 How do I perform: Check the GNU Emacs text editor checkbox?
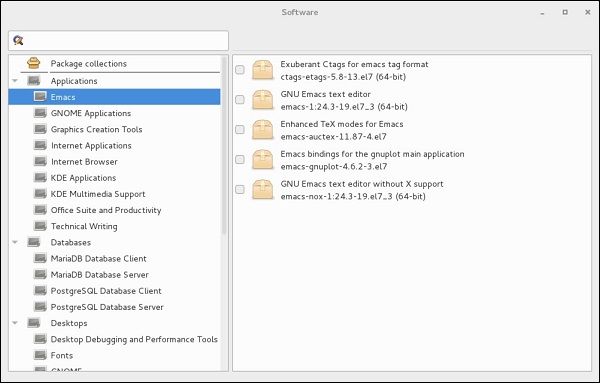tap(240, 99)
